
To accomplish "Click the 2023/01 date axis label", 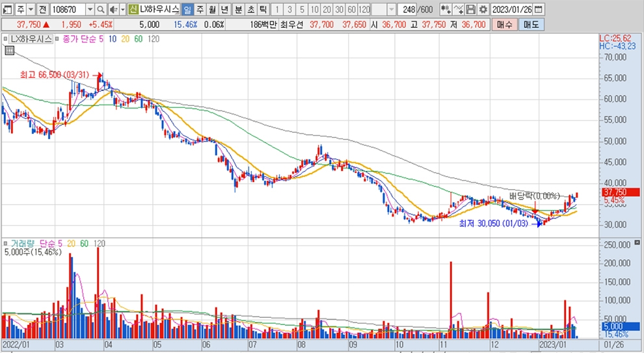I will (553, 345).
